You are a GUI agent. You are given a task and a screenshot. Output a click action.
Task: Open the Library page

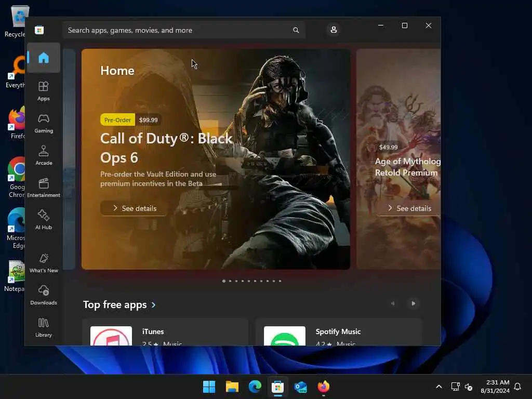tap(44, 327)
